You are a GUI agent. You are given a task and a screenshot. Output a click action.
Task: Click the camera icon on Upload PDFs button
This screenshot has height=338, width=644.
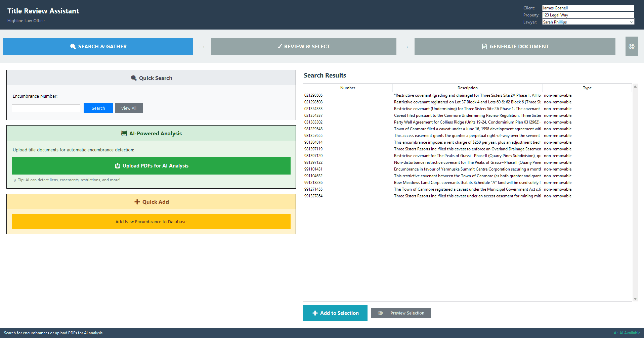click(117, 165)
